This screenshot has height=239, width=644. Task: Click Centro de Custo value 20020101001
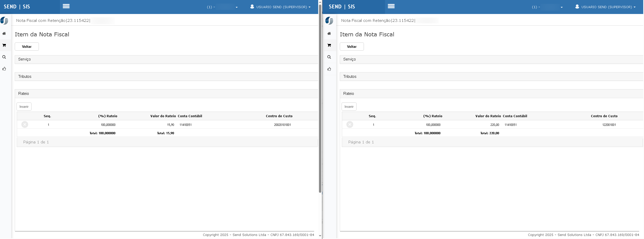(282, 125)
